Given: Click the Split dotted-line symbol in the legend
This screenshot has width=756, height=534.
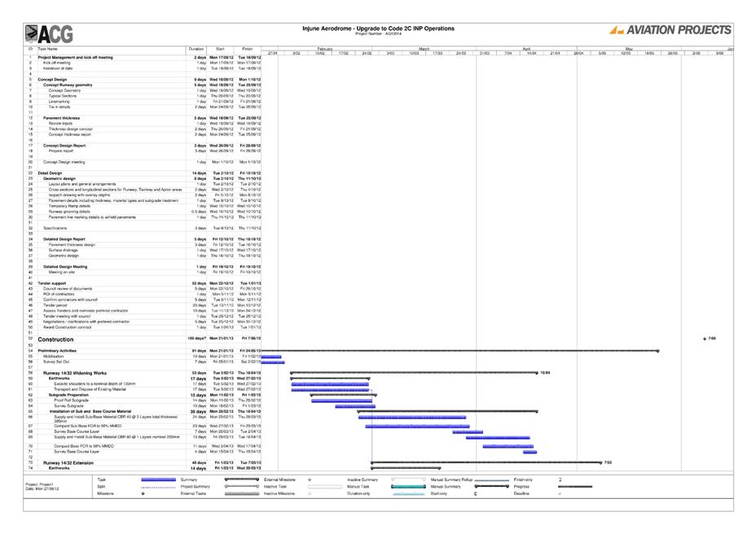Looking at the screenshot, I should (159, 487).
